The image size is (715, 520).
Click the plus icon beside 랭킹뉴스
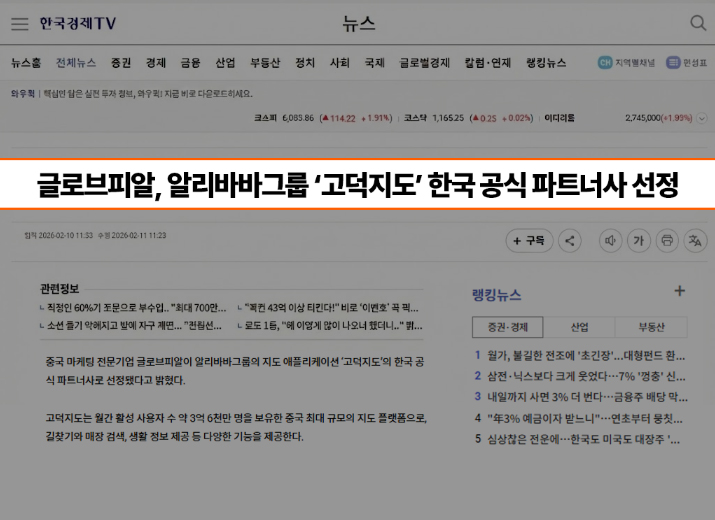(679, 291)
